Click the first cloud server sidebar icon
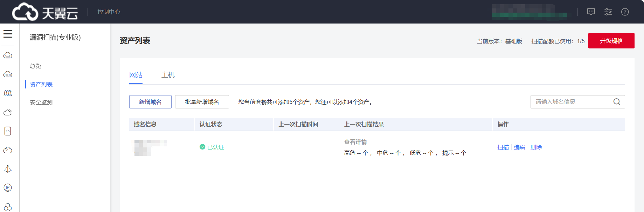This screenshot has height=212, width=644. [8, 55]
